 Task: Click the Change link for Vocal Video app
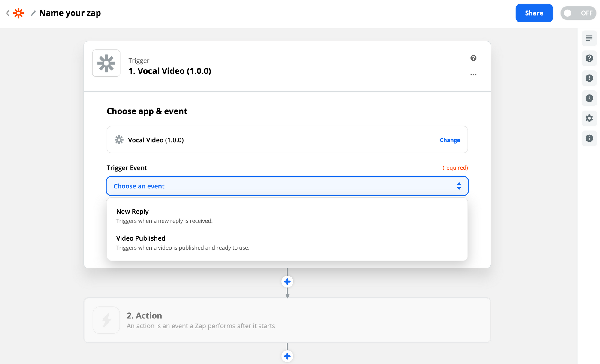pyautogui.click(x=450, y=140)
